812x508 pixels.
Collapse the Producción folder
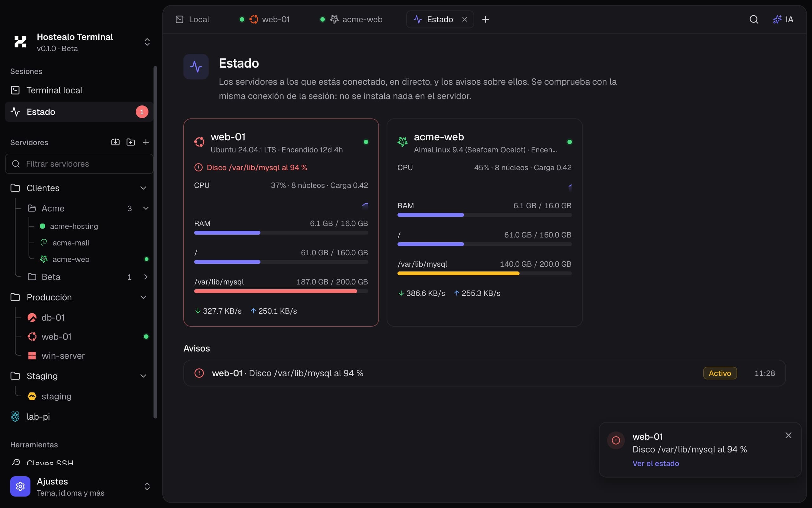pyautogui.click(x=143, y=297)
